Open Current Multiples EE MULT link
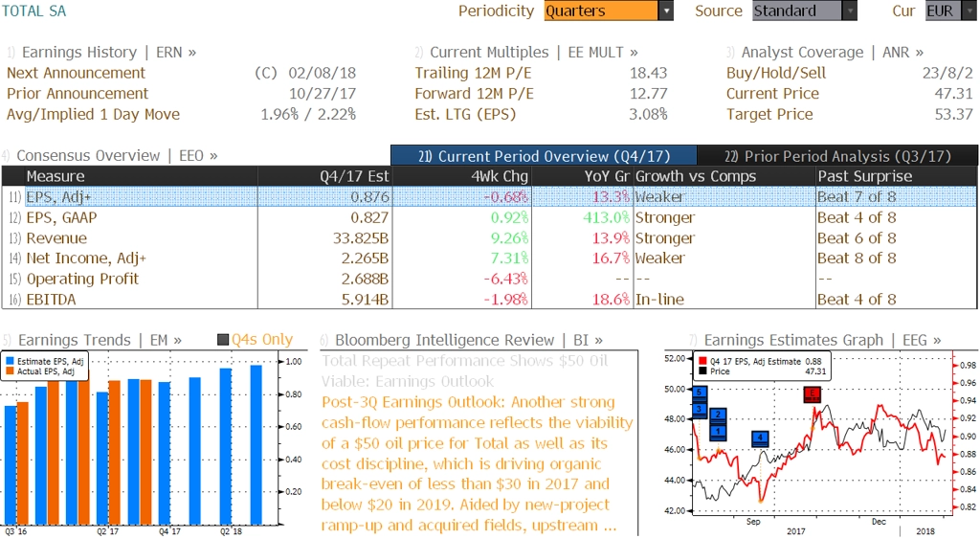Viewport: 980px width, 539px height. (534, 53)
